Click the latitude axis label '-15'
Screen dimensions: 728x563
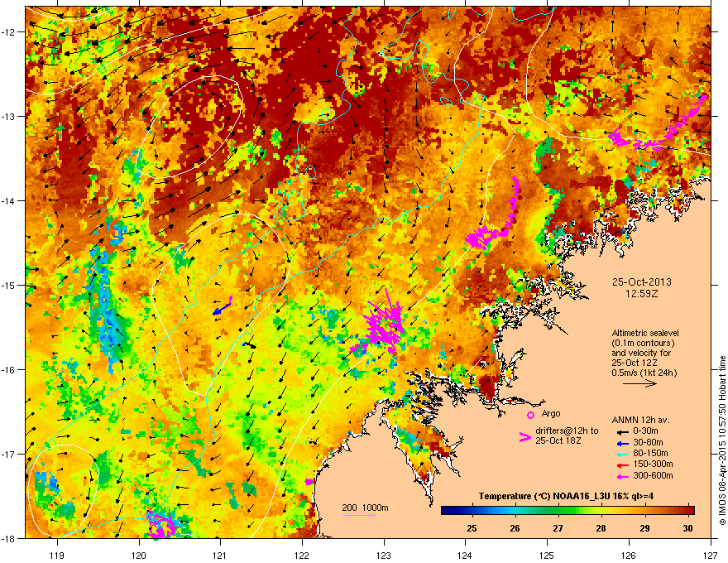click(x=9, y=285)
